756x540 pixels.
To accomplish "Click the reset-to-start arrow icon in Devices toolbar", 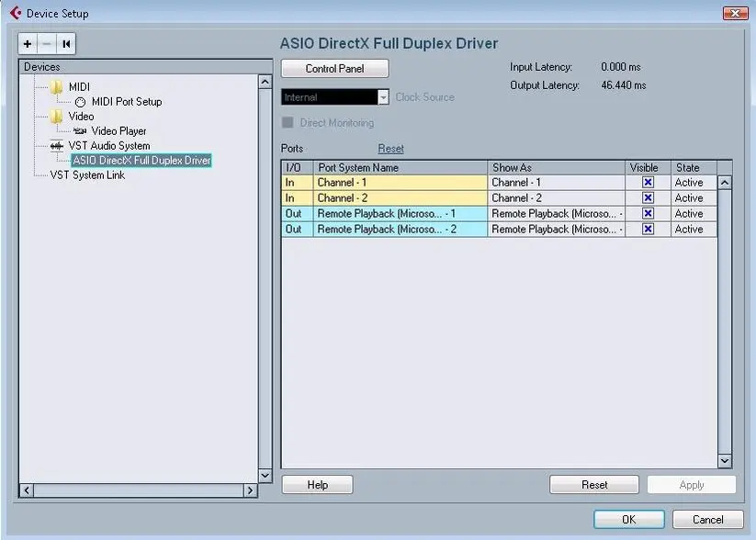I will point(66,44).
